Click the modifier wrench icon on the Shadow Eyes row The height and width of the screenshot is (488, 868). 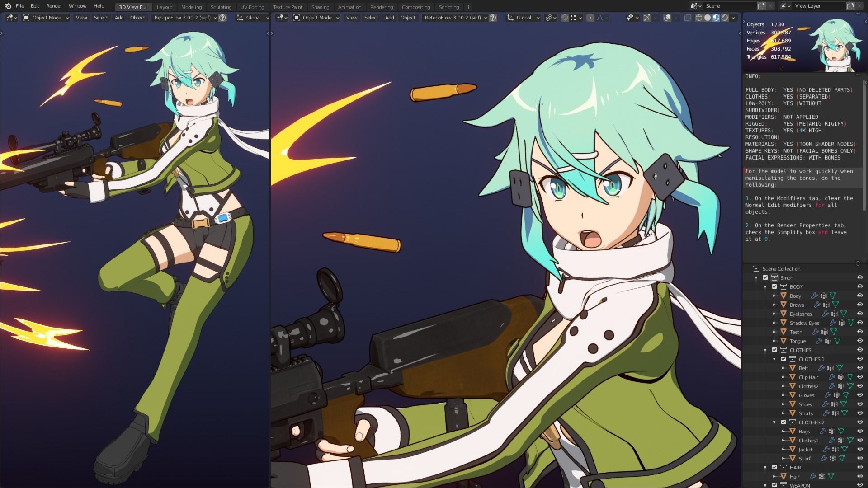(x=833, y=323)
